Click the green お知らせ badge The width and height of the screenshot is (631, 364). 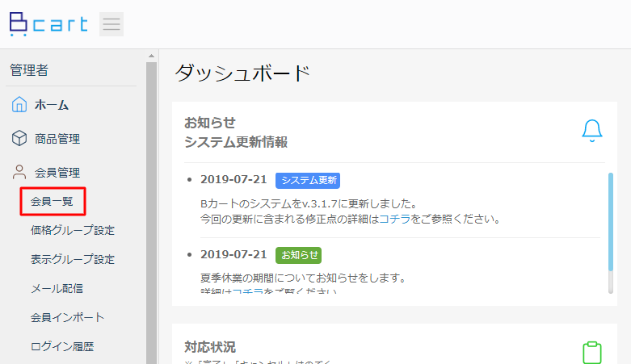point(298,255)
